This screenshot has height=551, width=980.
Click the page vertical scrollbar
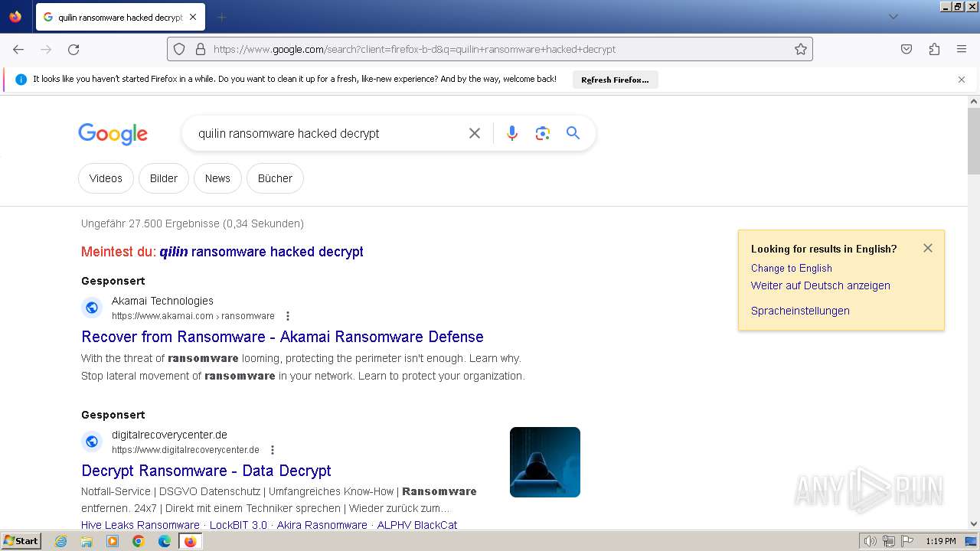[974, 142]
